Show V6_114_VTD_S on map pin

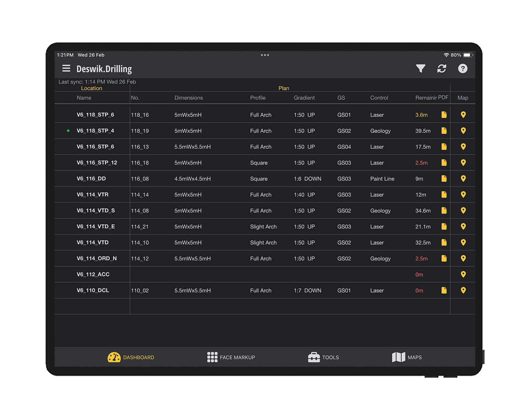click(463, 211)
